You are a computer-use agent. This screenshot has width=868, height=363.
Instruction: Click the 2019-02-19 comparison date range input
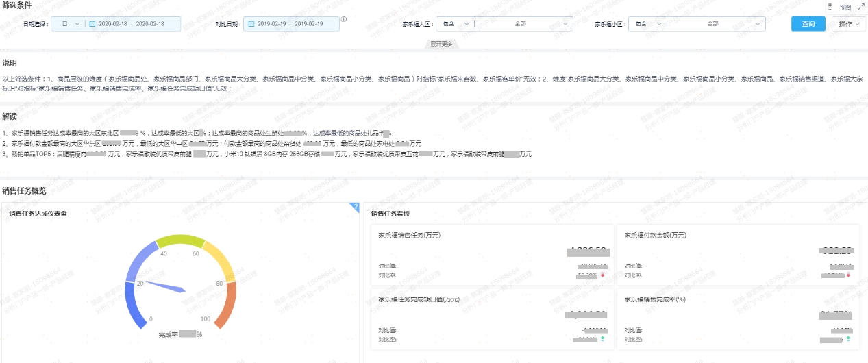pos(290,24)
